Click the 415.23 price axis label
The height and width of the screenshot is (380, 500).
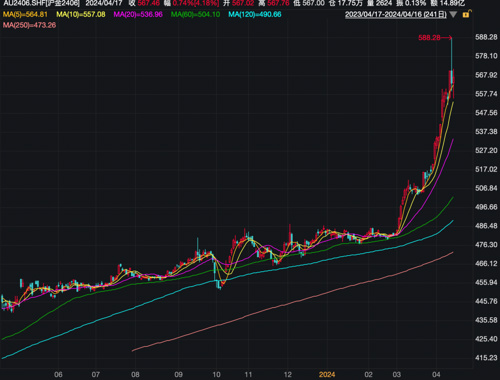[486, 358]
